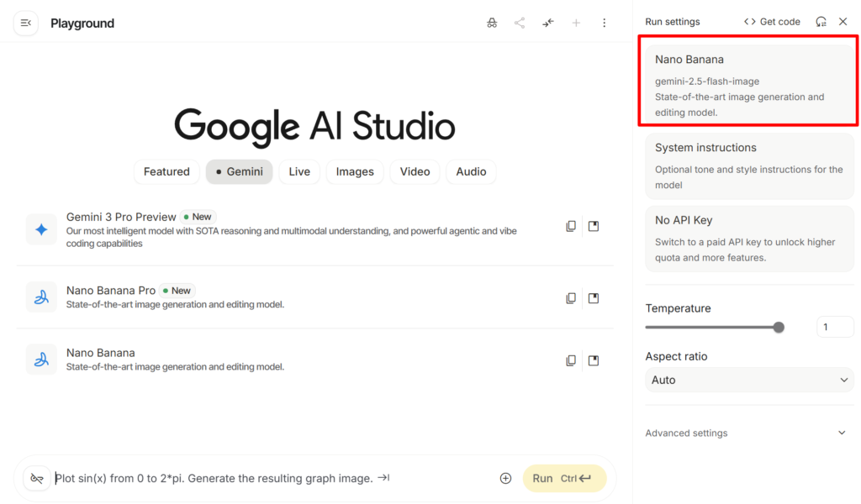The width and height of the screenshot is (861, 504).
Task: Click the reset settings icon beside Get code
Action: (x=821, y=22)
